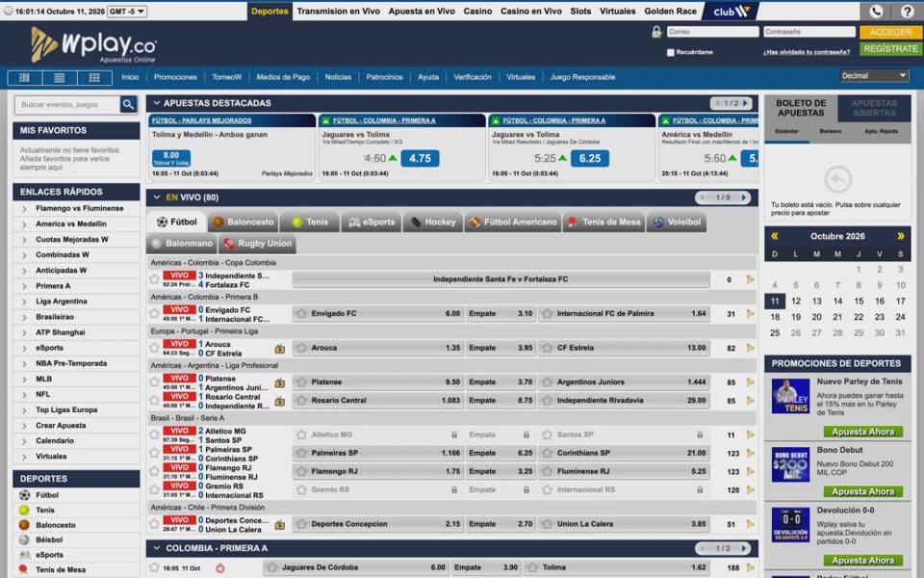The width and height of the screenshot is (924, 578).
Task: Switch to the Baloncesto live tab
Action: [x=244, y=223]
